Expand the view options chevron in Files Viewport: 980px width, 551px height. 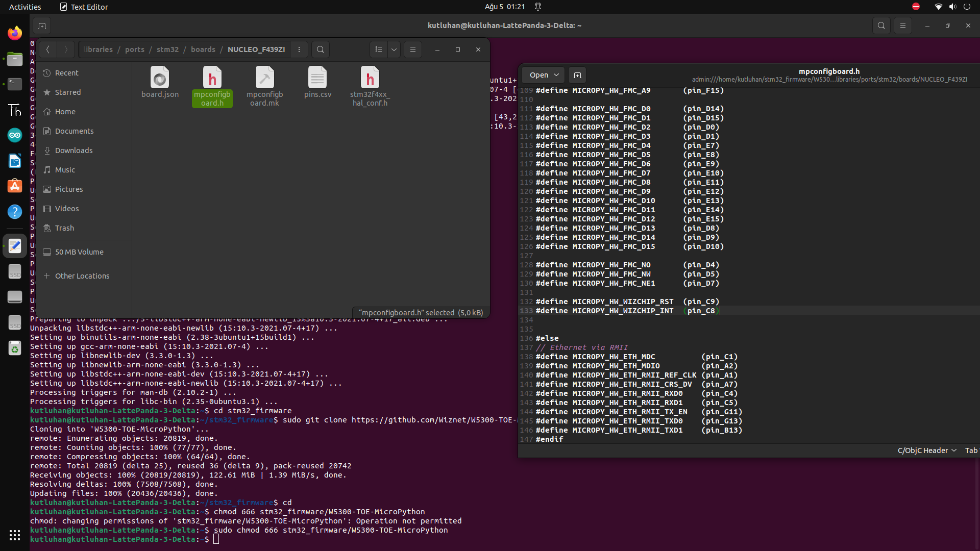click(393, 49)
